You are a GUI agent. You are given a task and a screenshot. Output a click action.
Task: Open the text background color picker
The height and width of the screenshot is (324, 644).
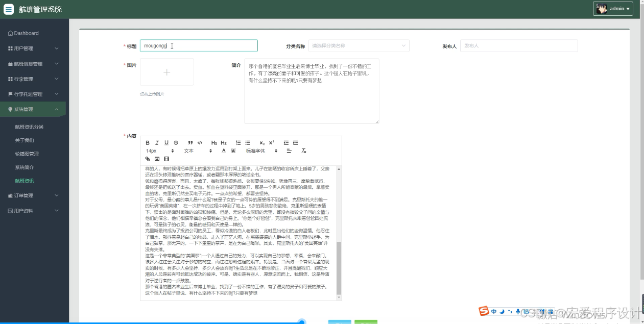click(x=233, y=151)
